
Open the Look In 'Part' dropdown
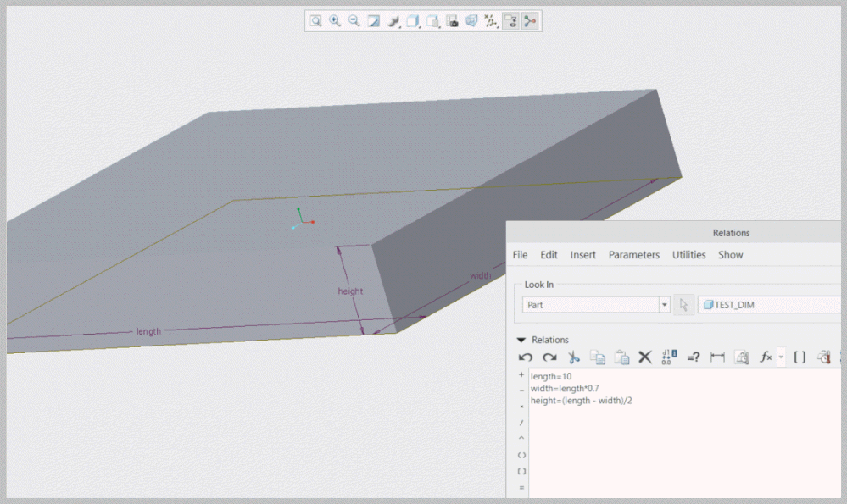(x=664, y=305)
